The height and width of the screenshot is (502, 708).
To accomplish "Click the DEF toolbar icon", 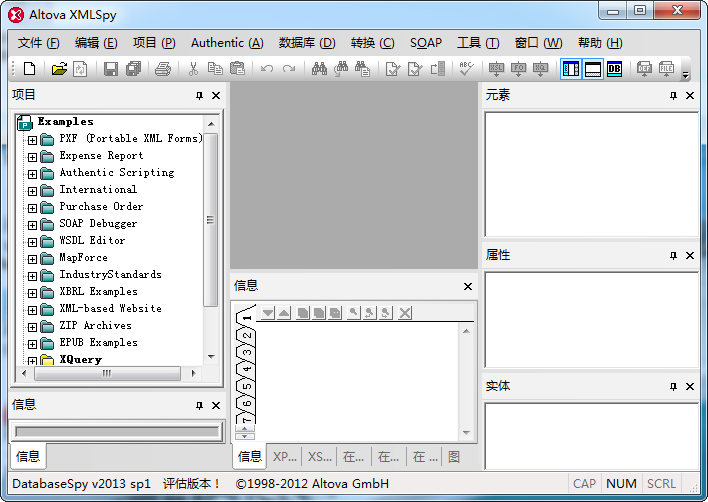I will click(644, 69).
